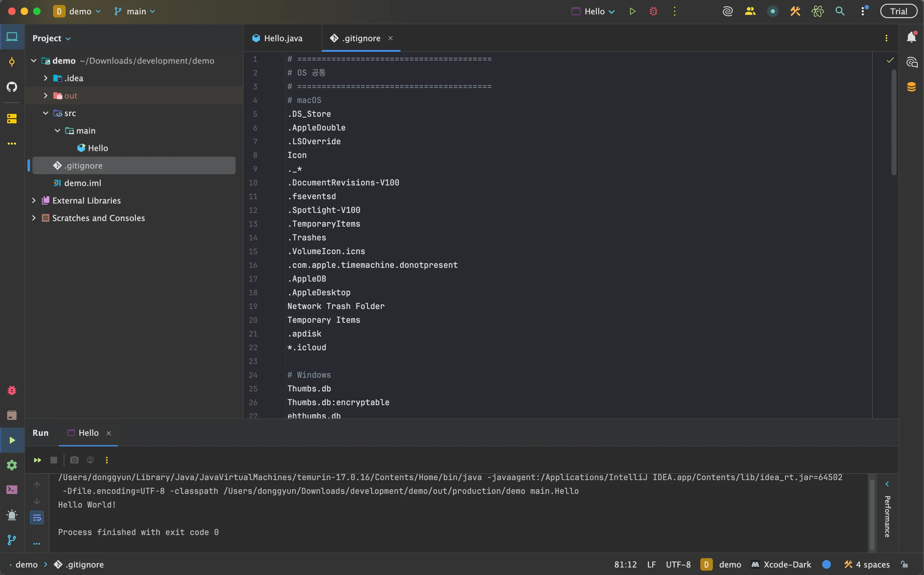Open Search Everywhere magnifier icon
This screenshot has width=924, height=575.
(x=840, y=12)
